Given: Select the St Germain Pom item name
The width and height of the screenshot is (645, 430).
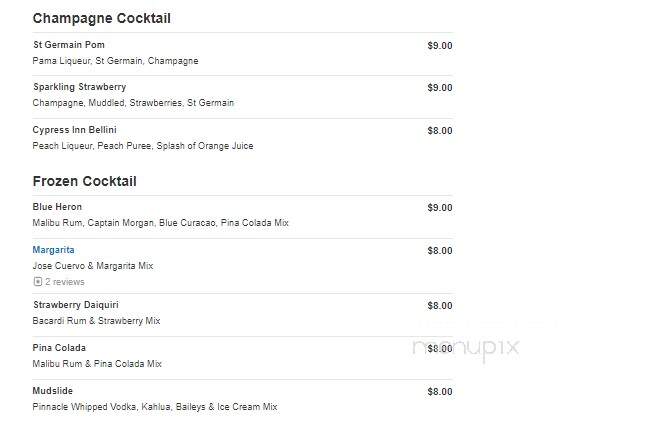Looking at the screenshot, I should coord(69,44).
